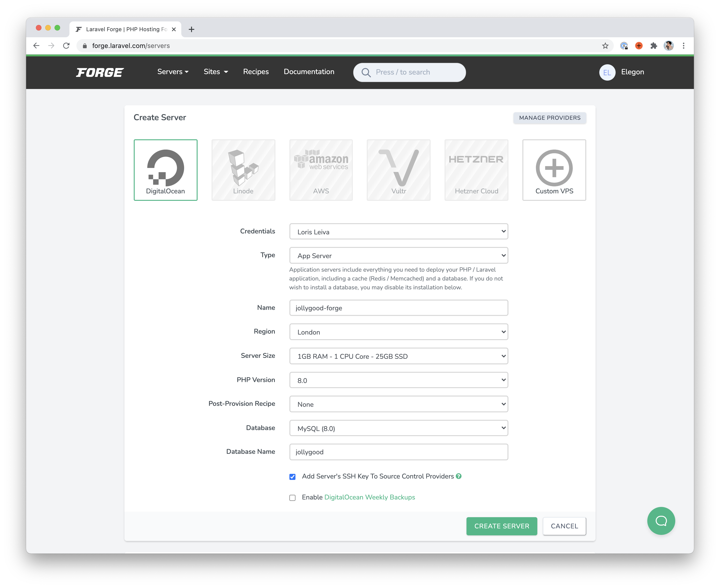The width and height of the screenshot is (720, 588).
Task: Click the search magnifier icon
Action: 366,72
